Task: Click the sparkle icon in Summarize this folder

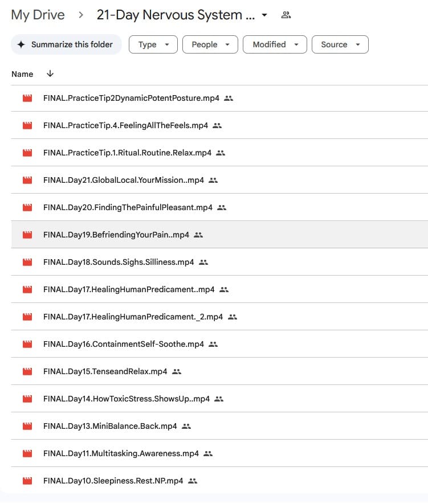Action: tap(21, 44)
